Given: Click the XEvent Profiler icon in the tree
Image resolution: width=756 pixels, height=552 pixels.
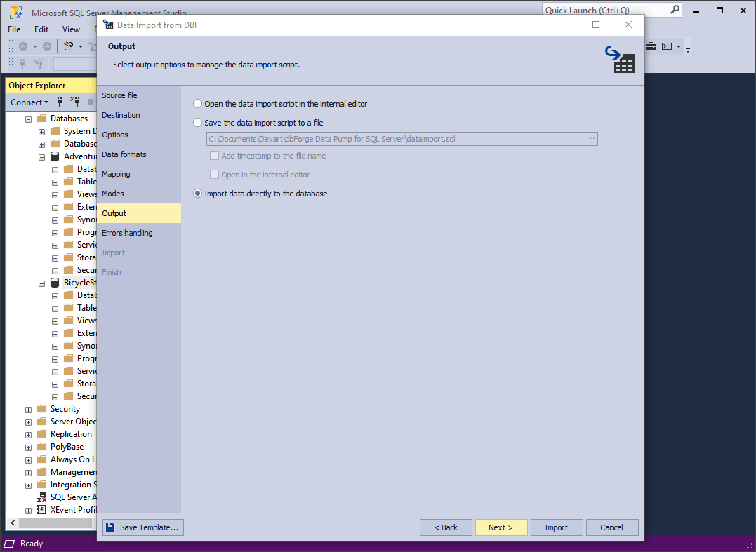Looking at the screenshot, I should coord(41,510).
